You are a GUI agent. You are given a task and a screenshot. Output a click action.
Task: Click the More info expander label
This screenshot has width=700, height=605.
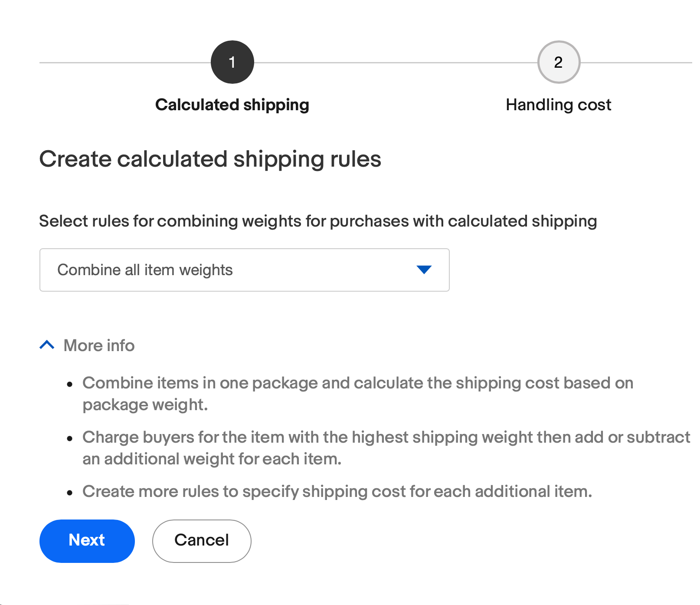pyautogui.click(x=99, y=345)
